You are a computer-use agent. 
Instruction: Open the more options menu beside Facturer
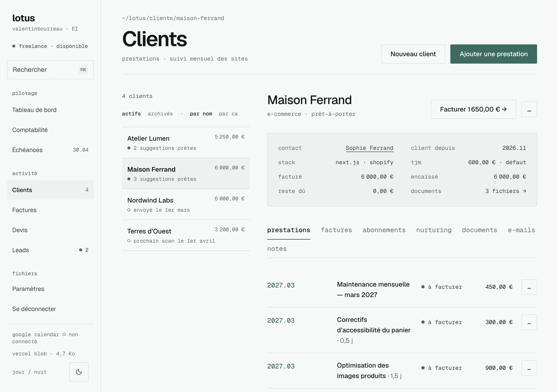coord(529,109)
